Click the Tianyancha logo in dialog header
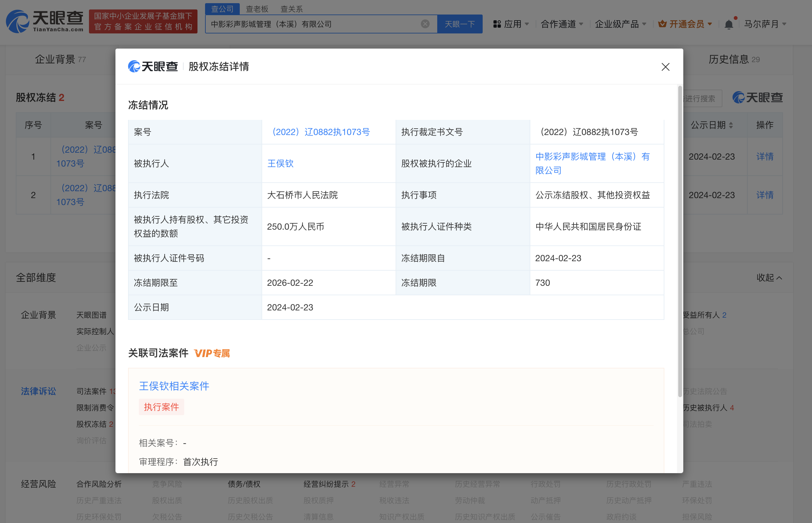 [153, 67]
